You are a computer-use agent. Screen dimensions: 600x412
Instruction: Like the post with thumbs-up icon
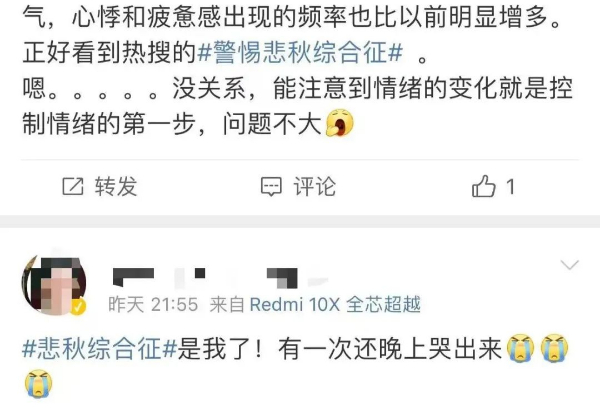coord(484,186)
